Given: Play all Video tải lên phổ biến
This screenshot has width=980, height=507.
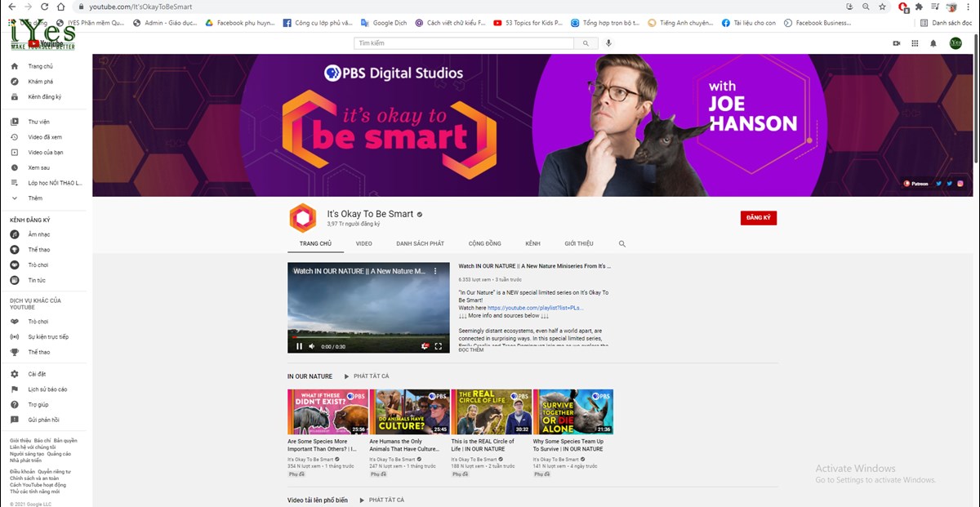Looking at the screenshot, I should tap(381, 500).
